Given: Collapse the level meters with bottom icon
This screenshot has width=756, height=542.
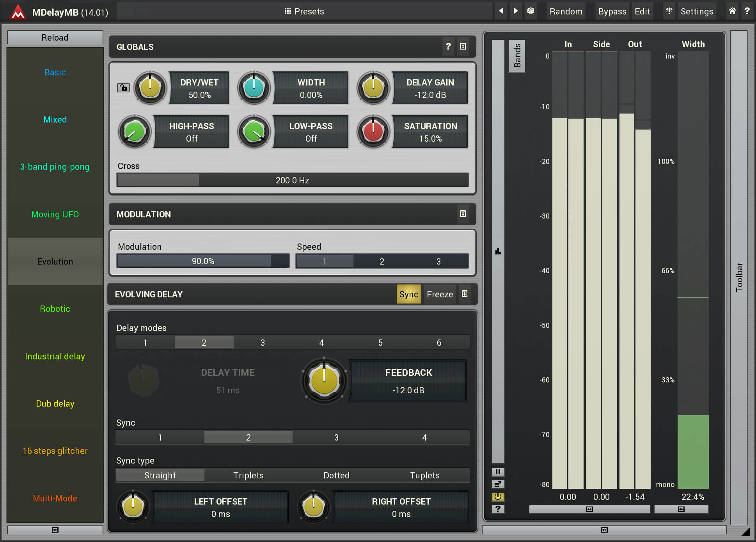Looking at the screenshot, I should (589, 509).
